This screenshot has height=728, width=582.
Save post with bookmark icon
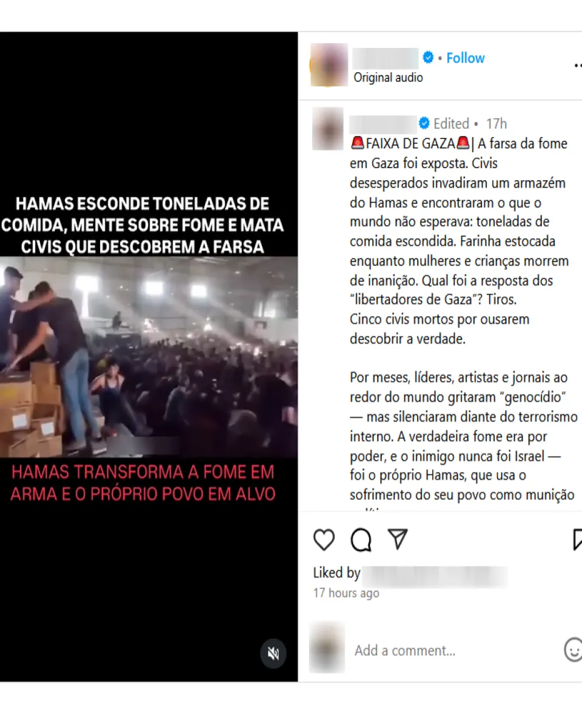pyautogui.click(x=577, y=539)
